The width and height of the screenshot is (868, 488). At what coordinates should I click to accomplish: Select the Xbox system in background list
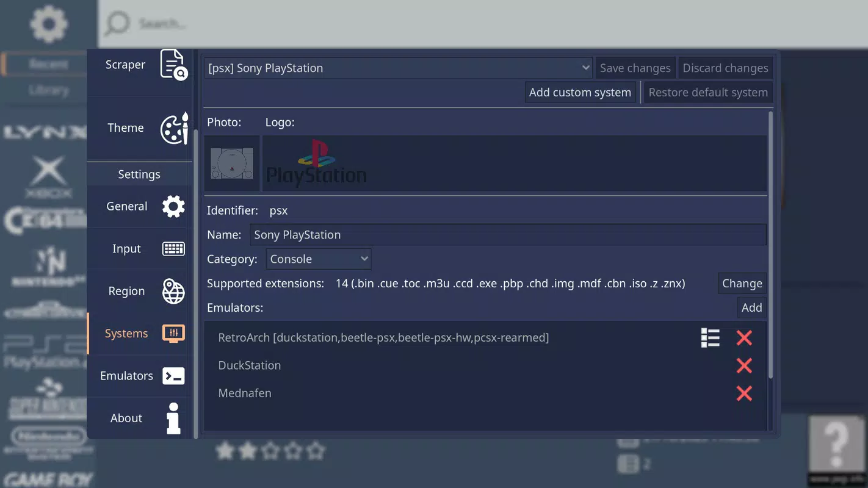pos(48,176)
